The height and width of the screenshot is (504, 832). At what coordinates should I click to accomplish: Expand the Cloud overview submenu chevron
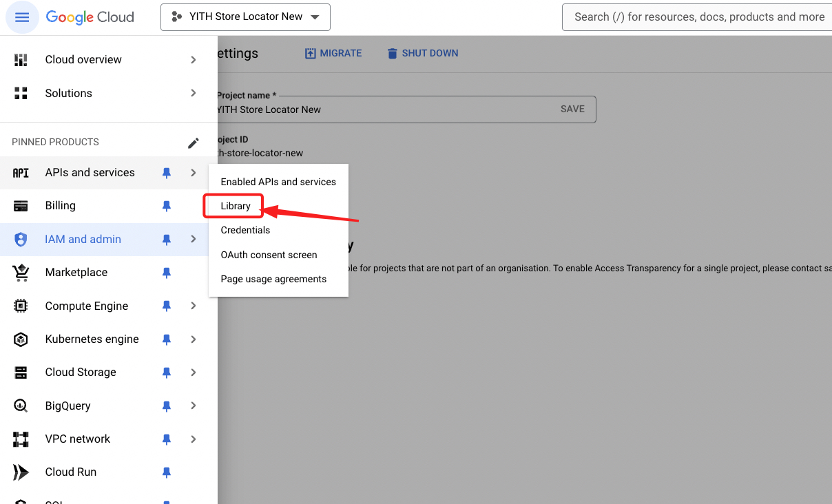click(194, 60)
